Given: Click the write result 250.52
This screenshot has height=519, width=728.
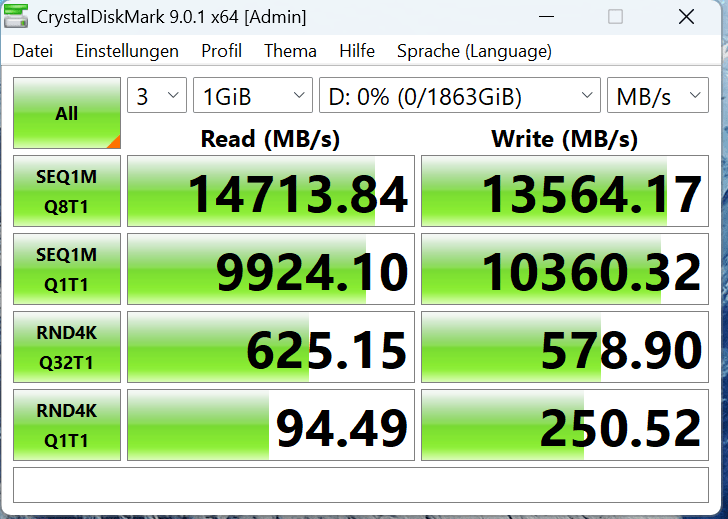Looking at the screenshot, I should point(565,425).
